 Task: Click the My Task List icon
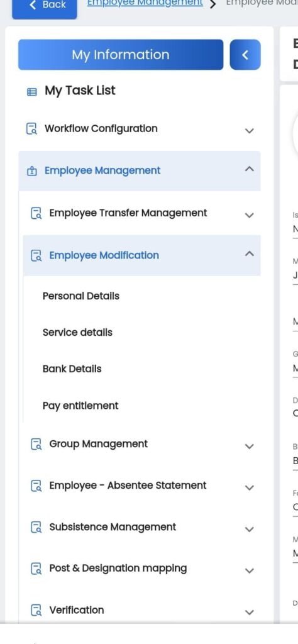31,92
